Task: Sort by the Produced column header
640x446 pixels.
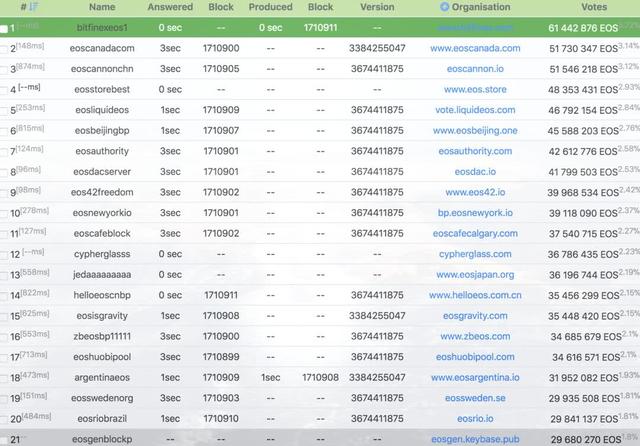Action: click(x=271, y=7)
